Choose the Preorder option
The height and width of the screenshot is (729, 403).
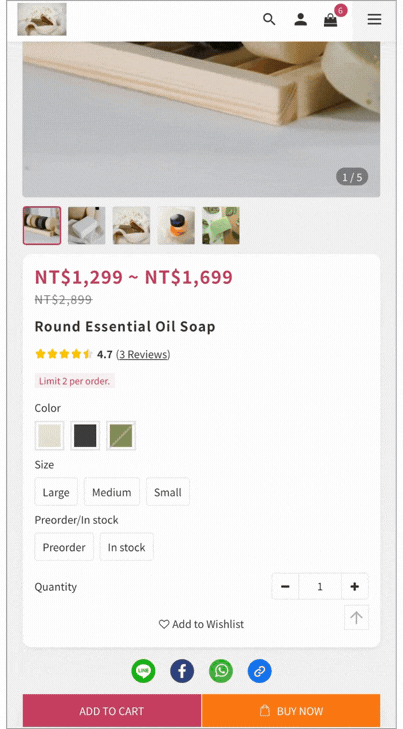point(64,547)
